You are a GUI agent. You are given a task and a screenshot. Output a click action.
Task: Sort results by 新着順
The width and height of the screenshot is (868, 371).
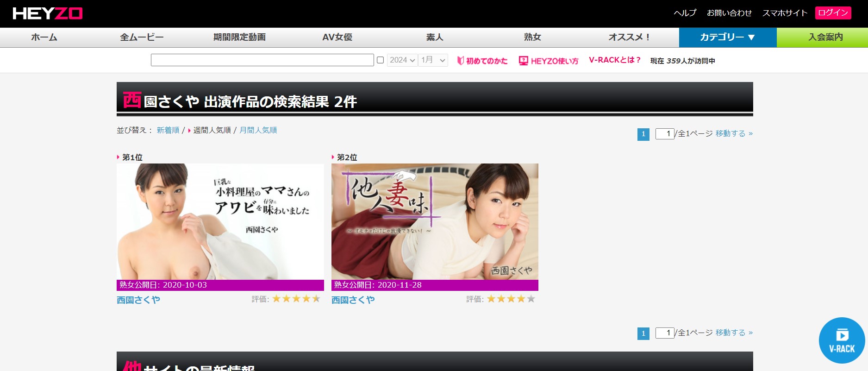click(x=168, y=130)
